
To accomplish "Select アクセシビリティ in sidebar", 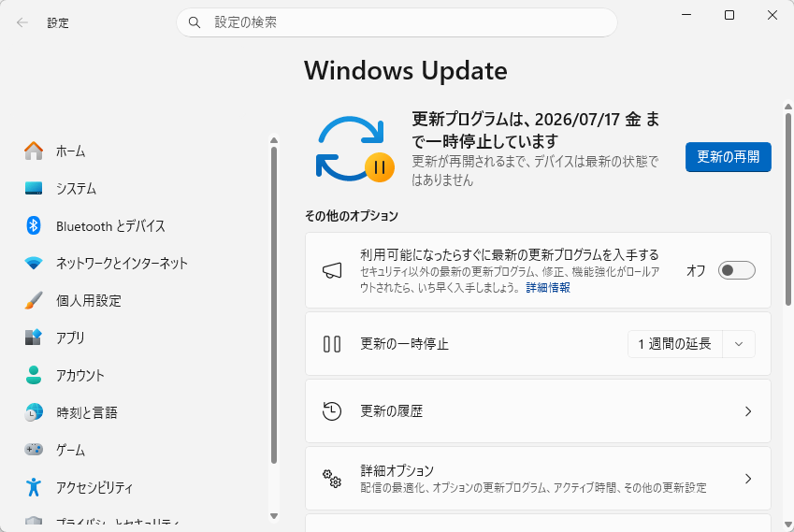I will click(x=143, y=487).
